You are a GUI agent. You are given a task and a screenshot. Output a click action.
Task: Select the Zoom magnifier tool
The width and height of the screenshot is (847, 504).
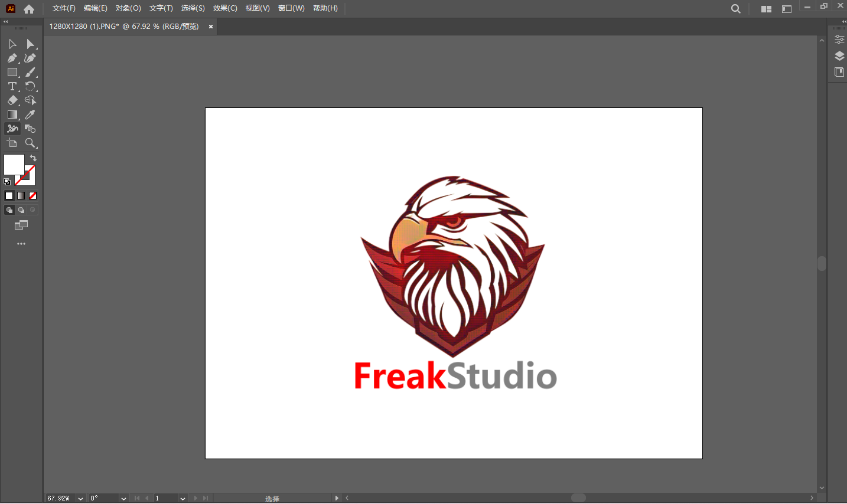pyautogui.click(x=31, y=143)
